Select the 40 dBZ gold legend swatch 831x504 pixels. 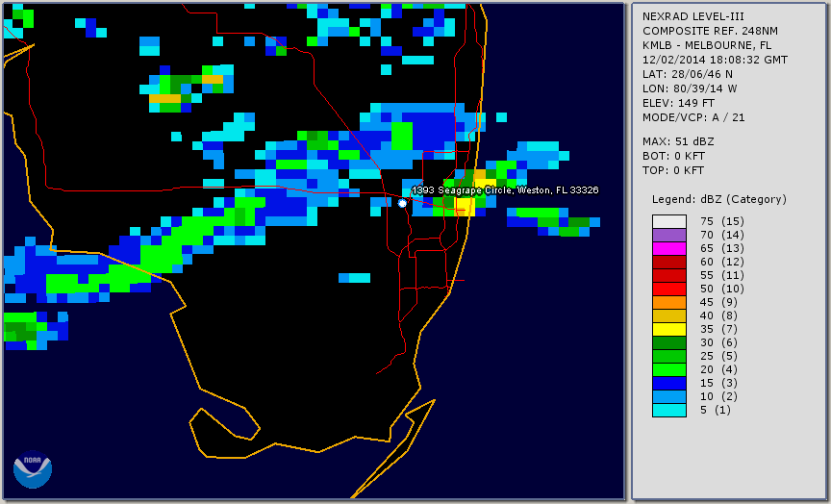click(669, 315)
